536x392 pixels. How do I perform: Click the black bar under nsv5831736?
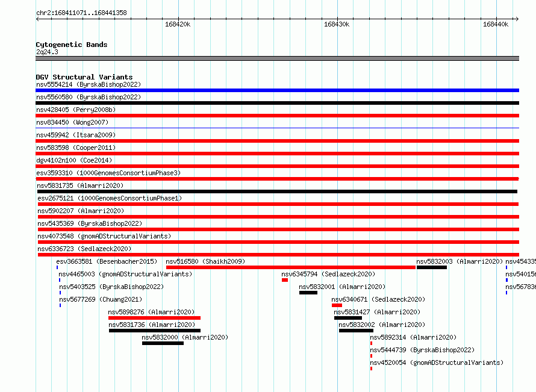(155, 331)
